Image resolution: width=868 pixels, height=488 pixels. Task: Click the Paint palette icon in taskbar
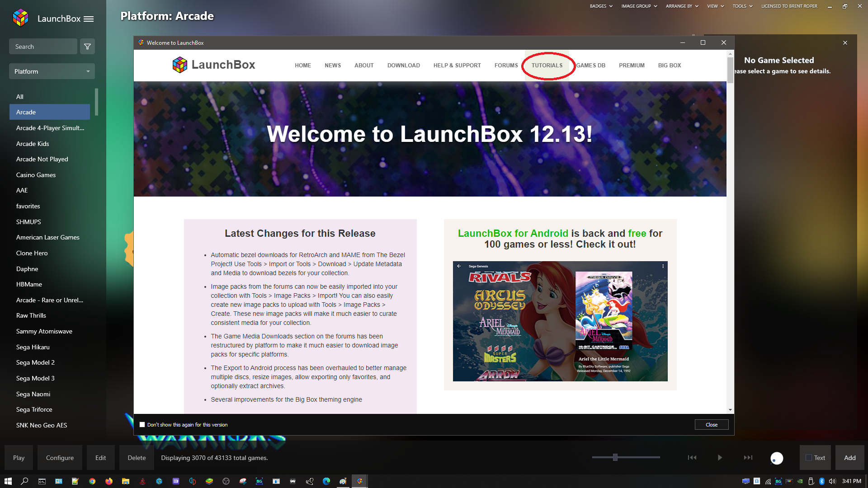tap(343, 481)
